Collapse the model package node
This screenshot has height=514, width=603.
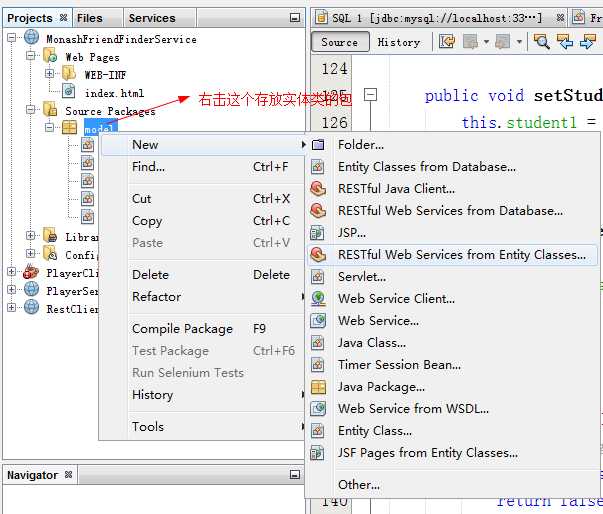(x=49, y=127)
